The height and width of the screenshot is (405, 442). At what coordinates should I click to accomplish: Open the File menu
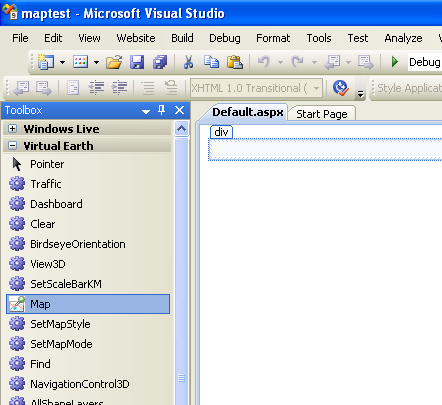(20, 38)
